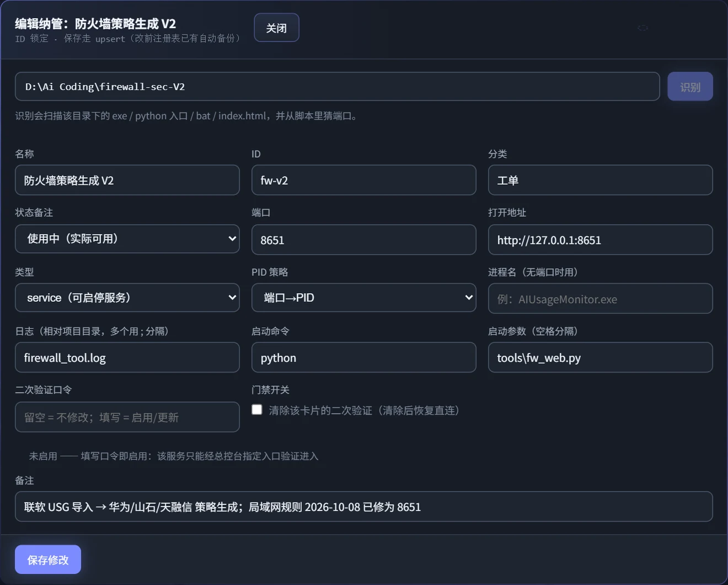The height and width of the screenshot is (585, 728).
Task: Toggle 清除该卡片的二次验证 checkbox
Action: pyautogui.click(x=257, y=410)
